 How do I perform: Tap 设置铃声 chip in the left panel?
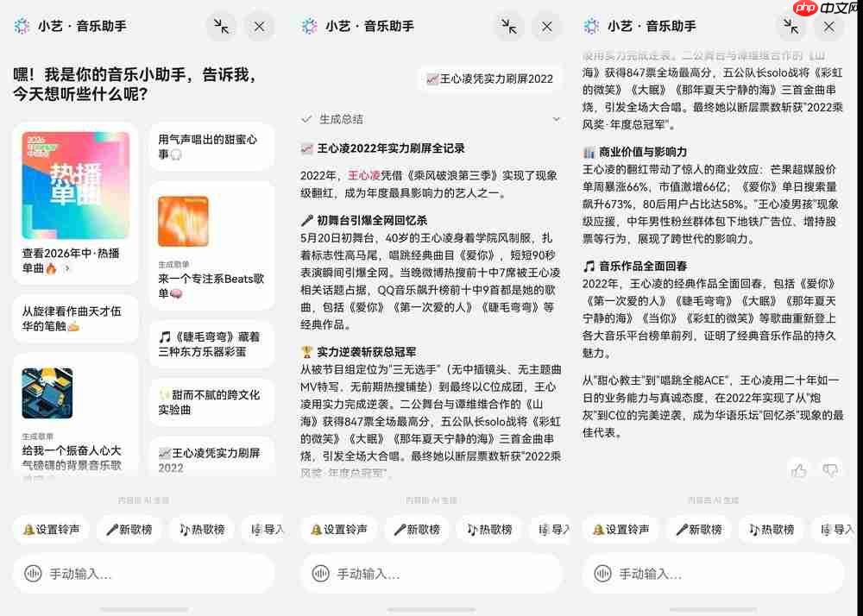(51, 529)
